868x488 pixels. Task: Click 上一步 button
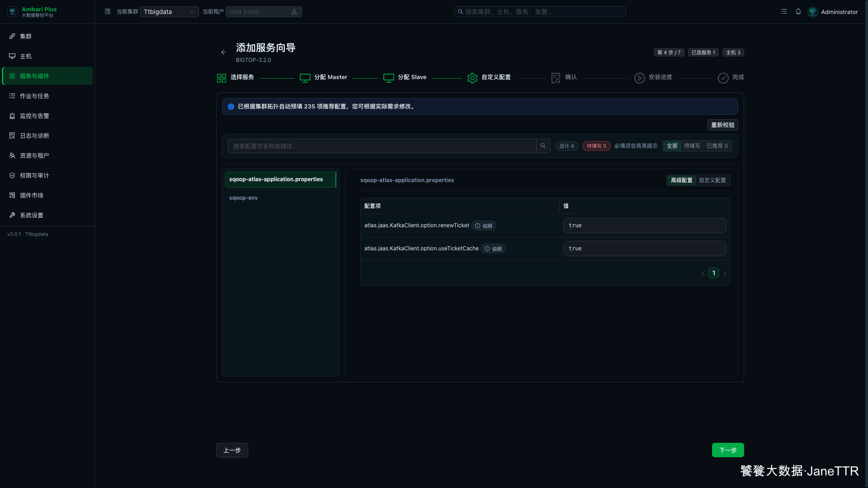coord(232,450)
